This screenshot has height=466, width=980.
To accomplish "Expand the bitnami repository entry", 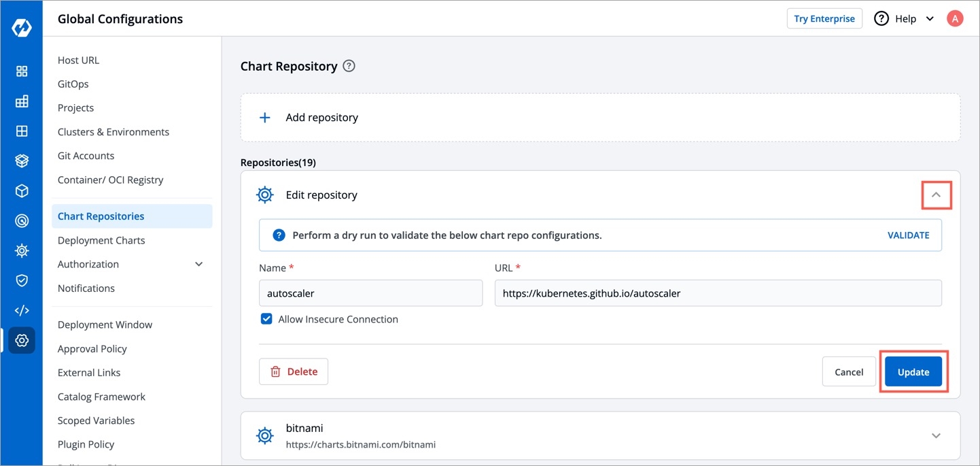I will pos(936,435).
